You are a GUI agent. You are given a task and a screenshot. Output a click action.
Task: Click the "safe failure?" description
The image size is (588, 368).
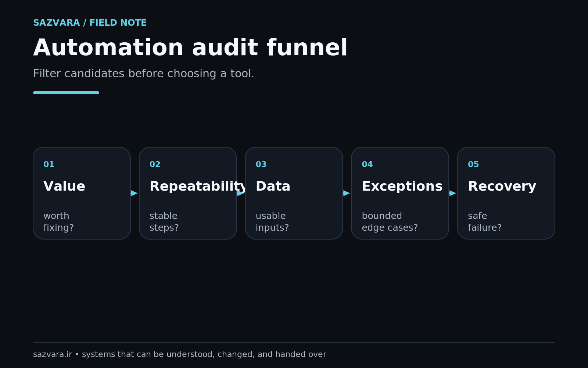point(485,222)
